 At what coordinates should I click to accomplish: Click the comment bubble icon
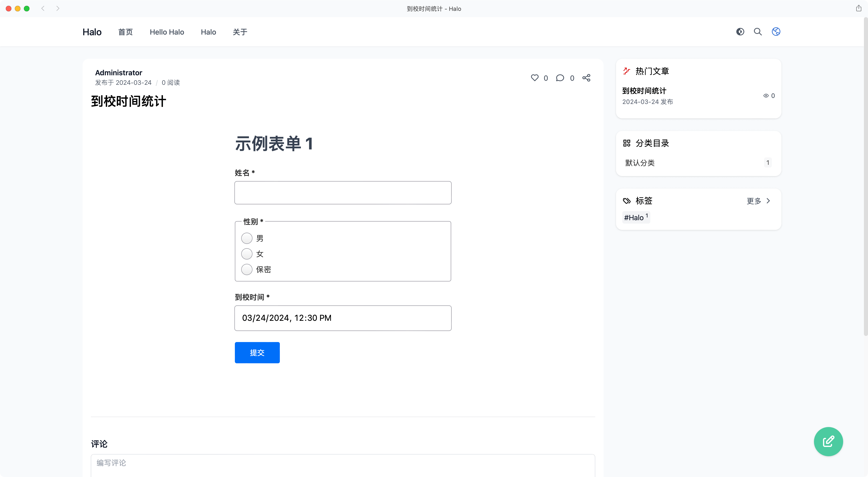[x=560, y=78]
